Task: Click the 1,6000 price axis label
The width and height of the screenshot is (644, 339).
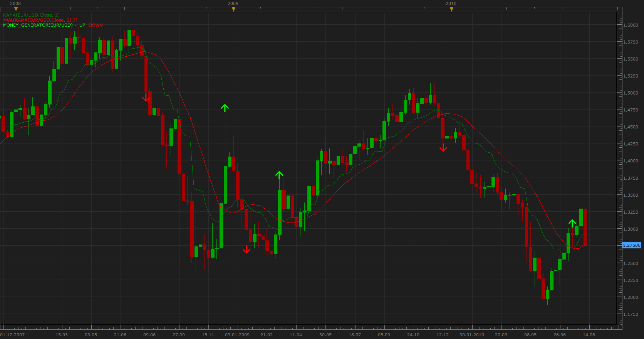Action: [631, 25]
